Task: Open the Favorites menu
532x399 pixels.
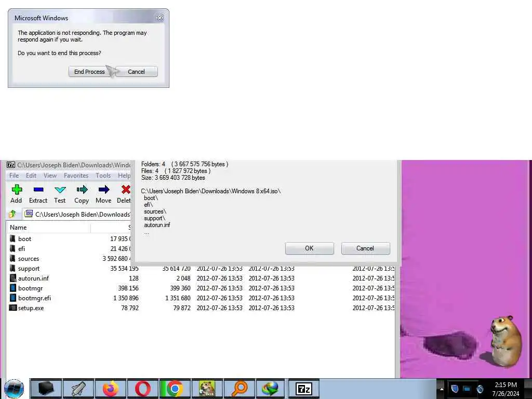Action: click(76, 176)
